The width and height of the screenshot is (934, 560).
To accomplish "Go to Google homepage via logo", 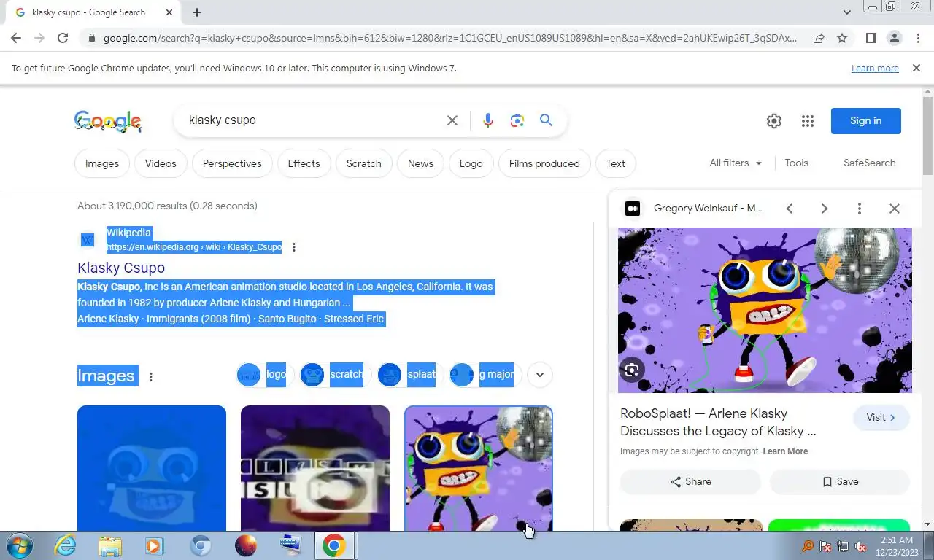I will 108,121.
